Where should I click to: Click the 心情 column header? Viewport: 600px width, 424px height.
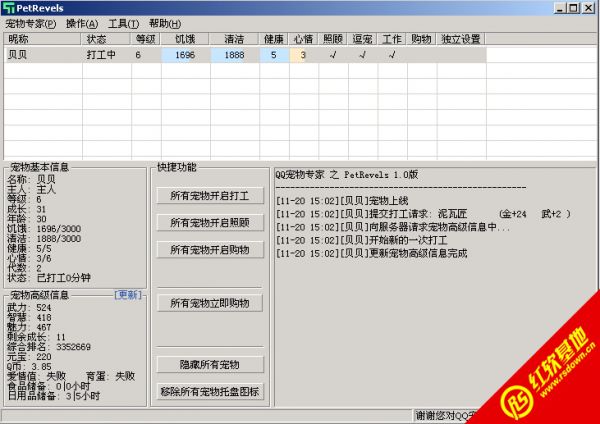pos(303,39)
